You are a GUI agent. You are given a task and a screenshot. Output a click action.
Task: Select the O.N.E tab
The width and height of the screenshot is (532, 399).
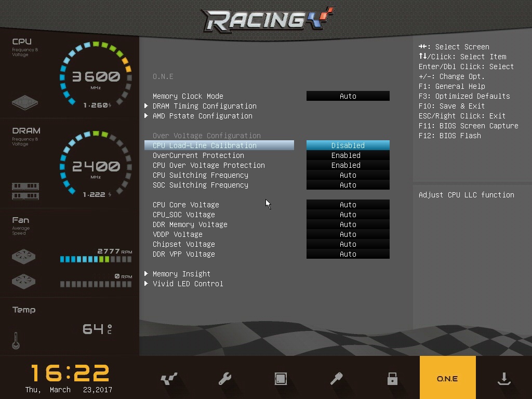click(447, 378)
